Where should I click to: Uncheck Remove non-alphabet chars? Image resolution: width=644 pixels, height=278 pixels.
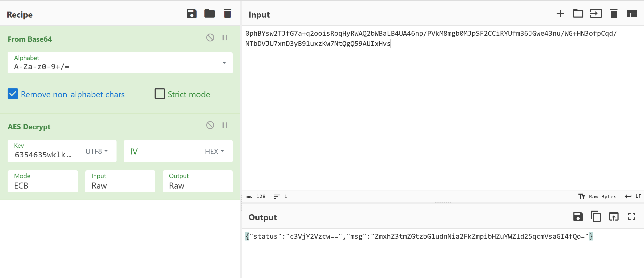13,94
